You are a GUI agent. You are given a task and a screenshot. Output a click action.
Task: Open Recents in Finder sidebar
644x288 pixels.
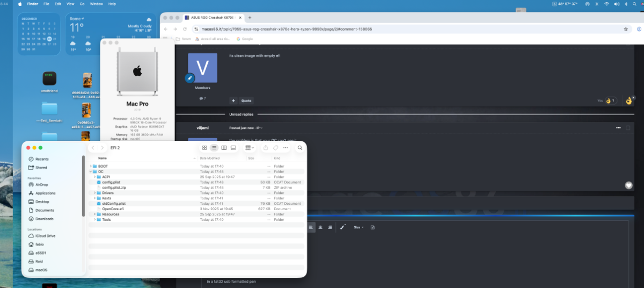coord(38,160)
